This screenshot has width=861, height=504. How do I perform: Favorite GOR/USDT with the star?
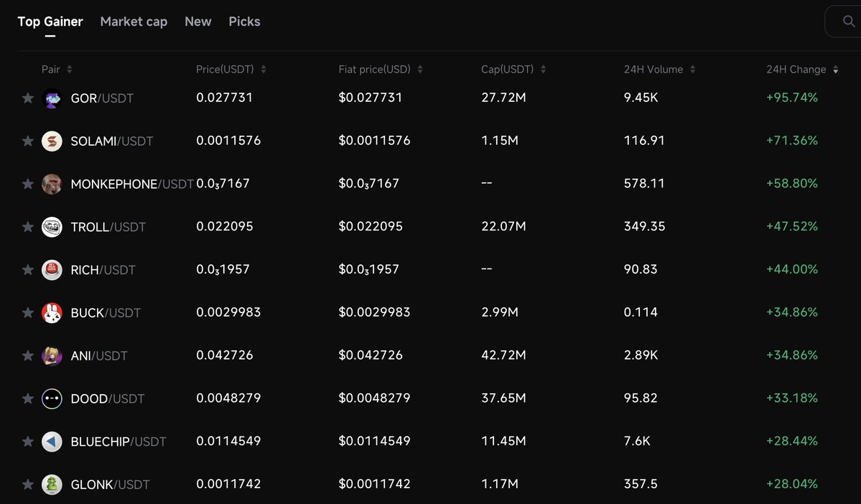[x=27, y=98]
